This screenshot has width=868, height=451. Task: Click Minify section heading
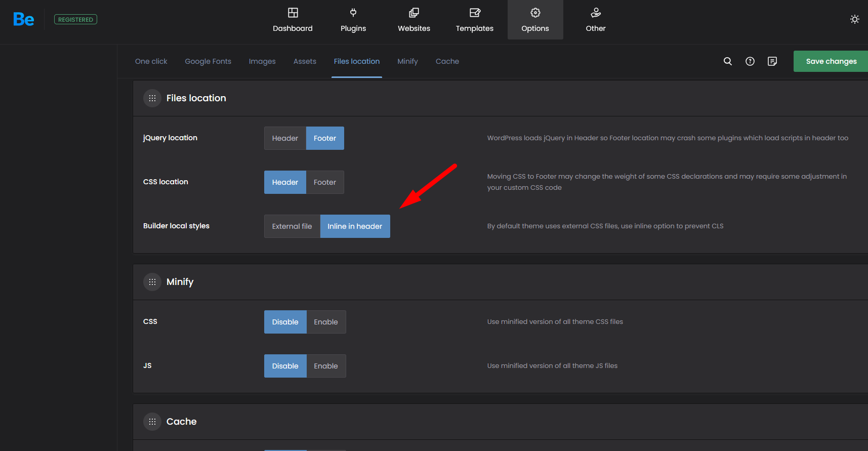tap(180, 282)
